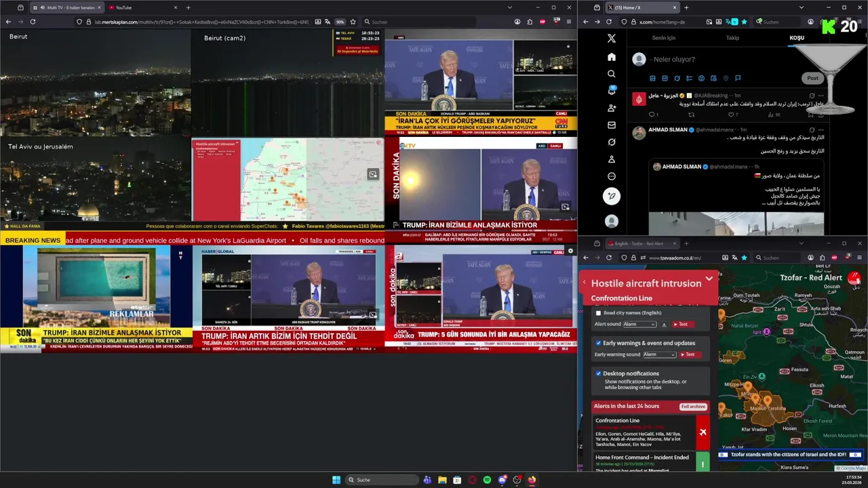Open Early warning sound dropdown
Viewport: 868px width, 488px height.
[659, 354]
